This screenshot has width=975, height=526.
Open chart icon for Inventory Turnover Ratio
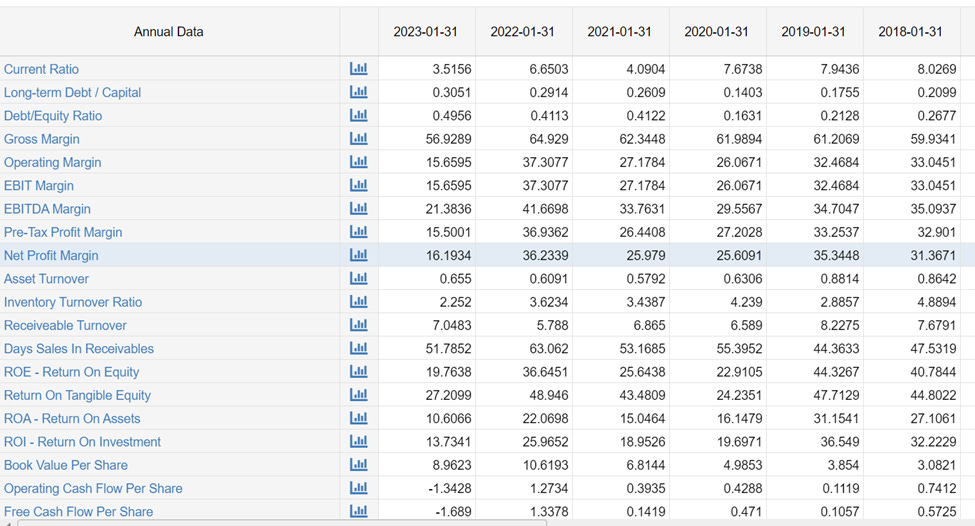[359, 302]
